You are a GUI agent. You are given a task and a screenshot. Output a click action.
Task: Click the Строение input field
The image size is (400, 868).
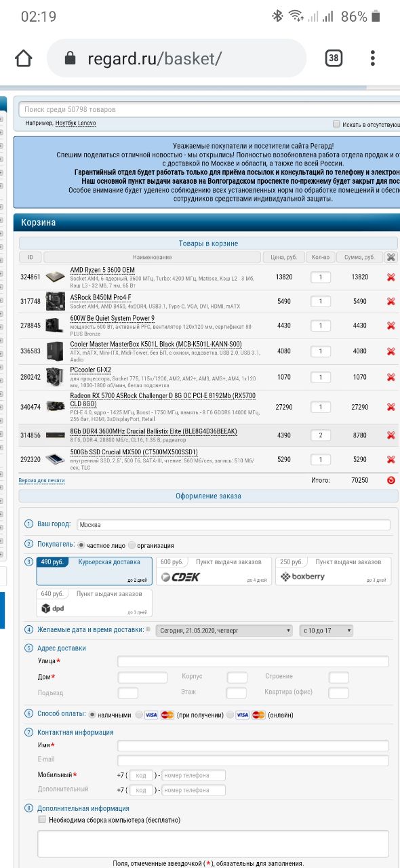point(338,677)
